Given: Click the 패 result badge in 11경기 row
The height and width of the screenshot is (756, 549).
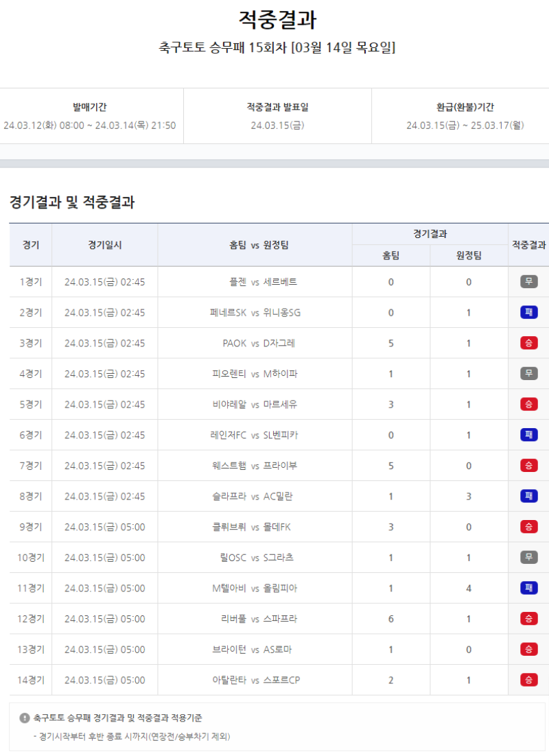Looking at the screenshot, I should 528,588.
